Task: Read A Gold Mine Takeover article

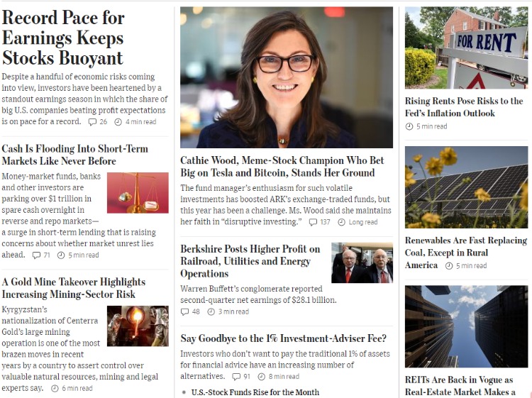Action: coord(74,288)
